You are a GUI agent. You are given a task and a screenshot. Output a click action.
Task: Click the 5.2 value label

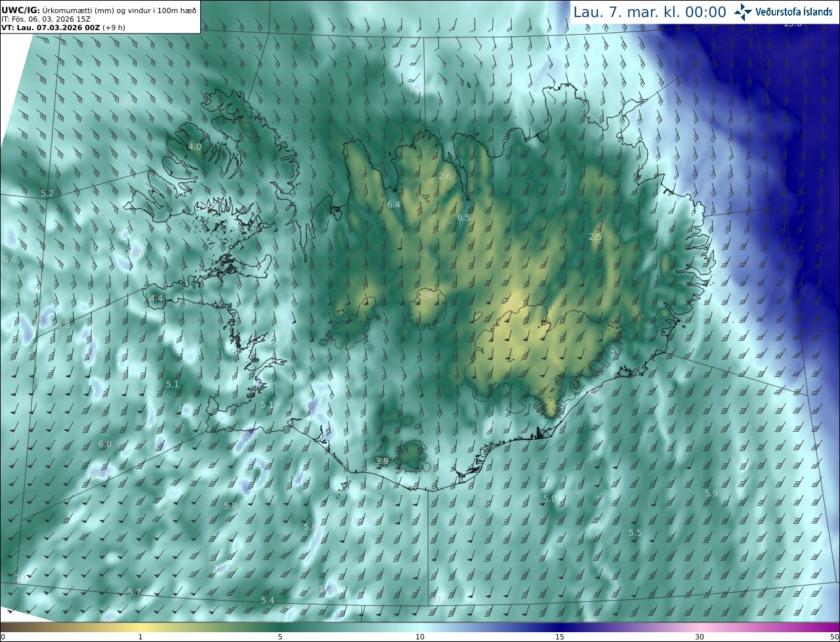pos(47,193)
